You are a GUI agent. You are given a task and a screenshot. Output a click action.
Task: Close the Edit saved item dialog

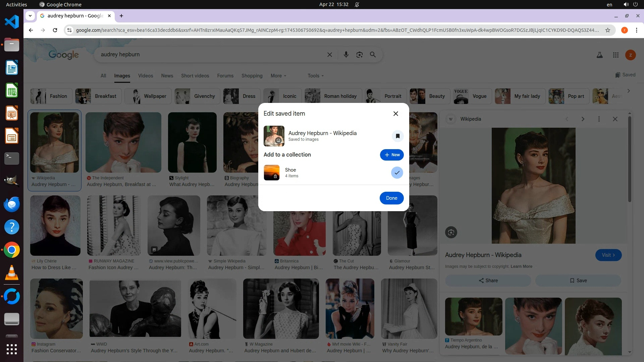[x=395, y=114]
